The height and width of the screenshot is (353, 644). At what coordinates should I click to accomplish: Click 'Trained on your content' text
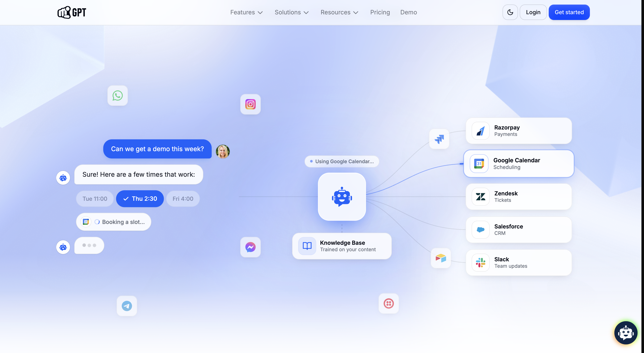348,250
